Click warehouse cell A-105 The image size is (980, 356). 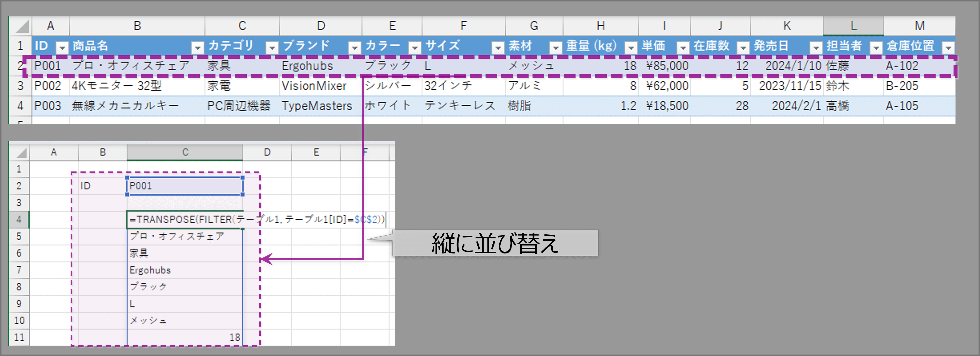(x=919, y=106)
